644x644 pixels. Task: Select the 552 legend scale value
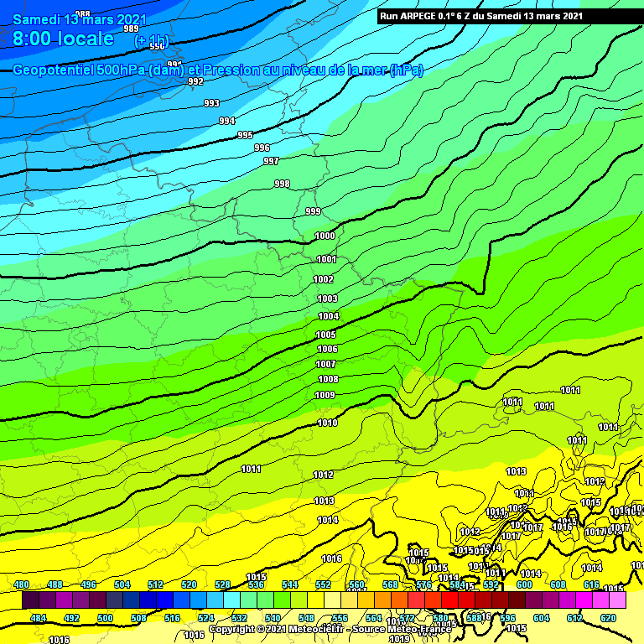coord(324,584)
